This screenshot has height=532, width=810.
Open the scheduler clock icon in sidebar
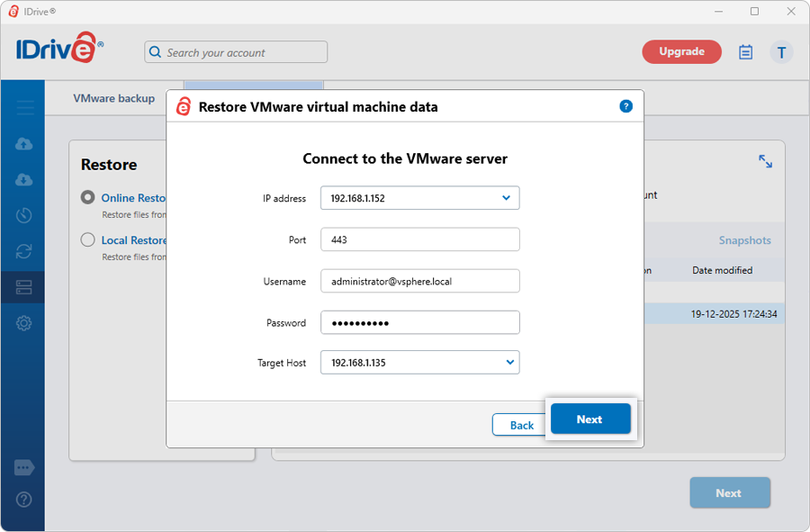coord(24,216)
